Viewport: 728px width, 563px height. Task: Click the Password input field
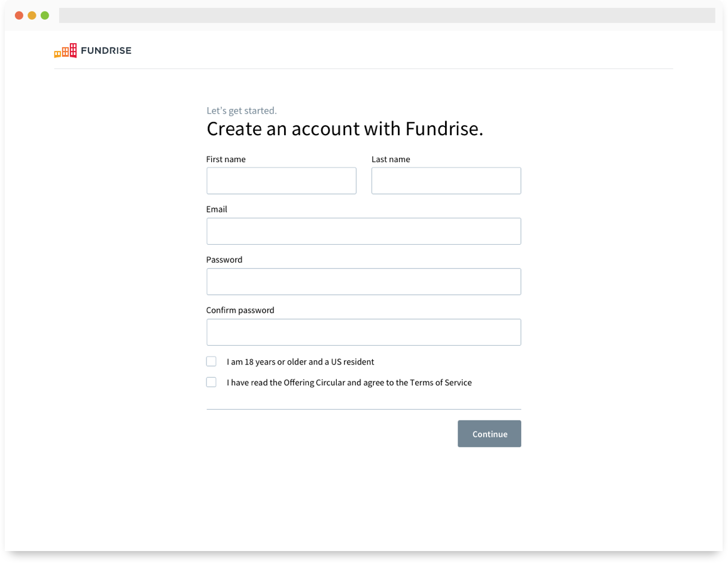[363, 282]
